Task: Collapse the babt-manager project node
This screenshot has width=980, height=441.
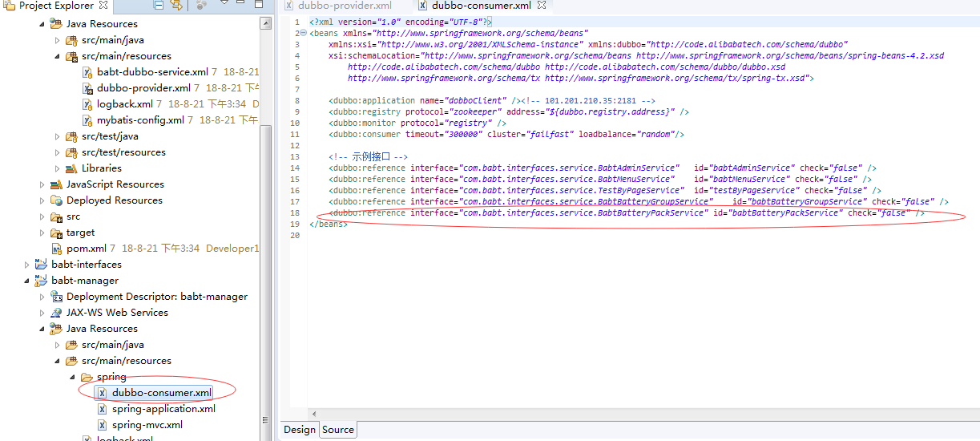Action: (x=27, y=281)
